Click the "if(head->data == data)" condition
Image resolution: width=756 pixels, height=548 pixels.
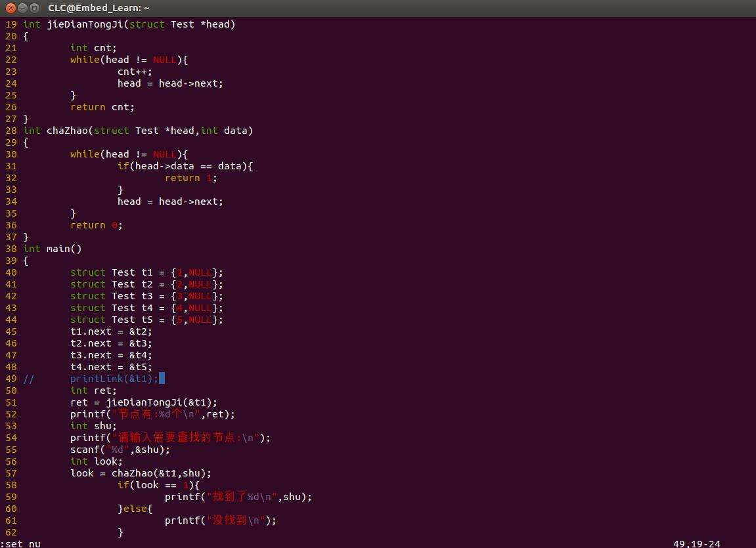(185, 166)
